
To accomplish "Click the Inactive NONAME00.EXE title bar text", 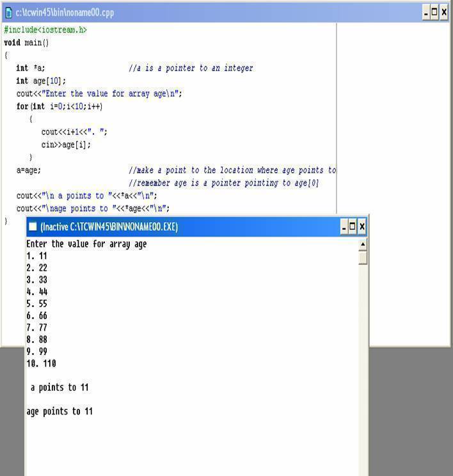I will (109, 226).
